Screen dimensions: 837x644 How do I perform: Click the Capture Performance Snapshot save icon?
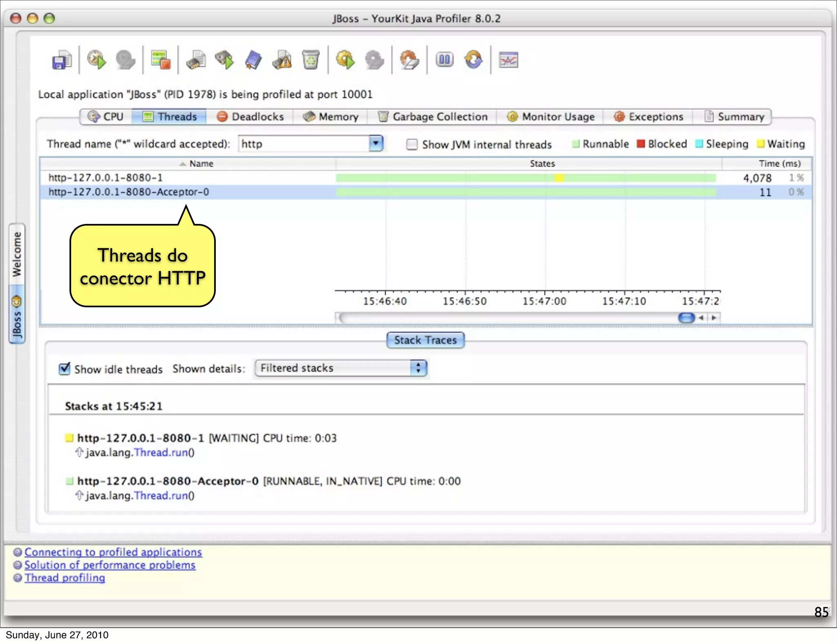62,60
